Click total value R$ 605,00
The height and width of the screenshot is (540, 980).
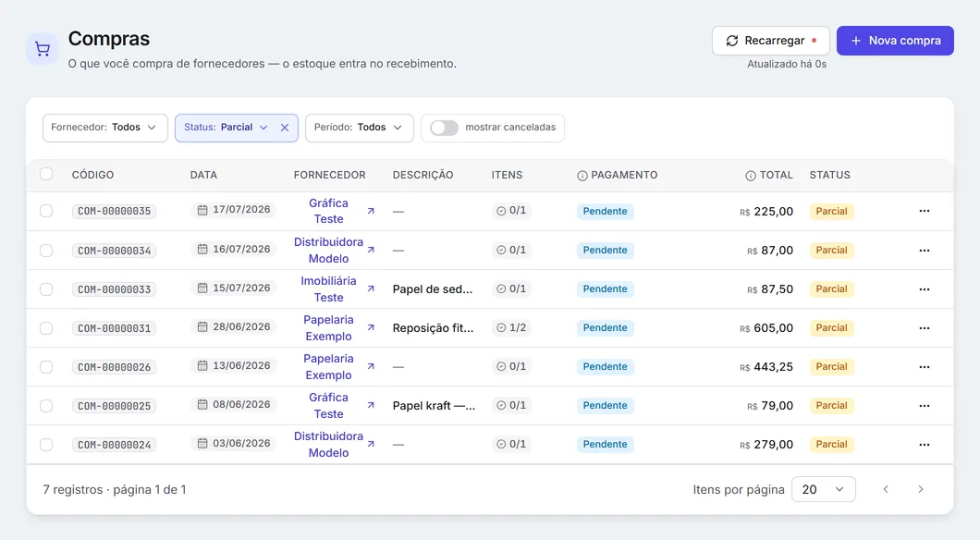tap(766, 328)
